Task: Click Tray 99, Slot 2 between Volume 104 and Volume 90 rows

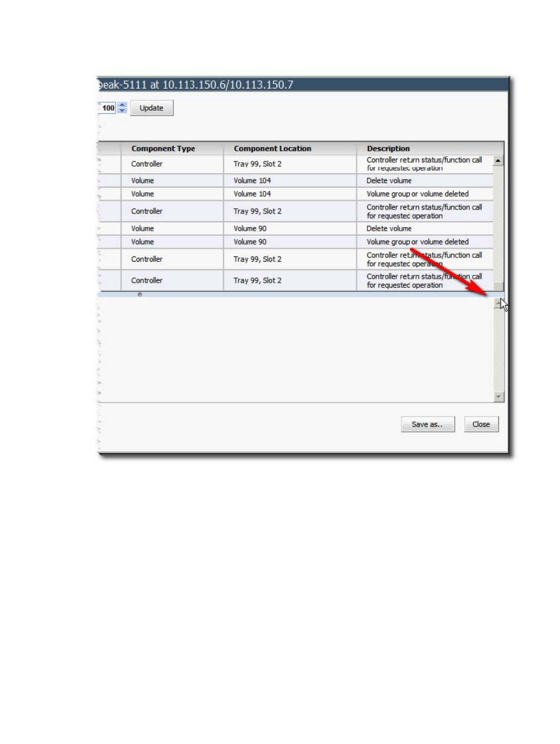Action: [257, 211]
